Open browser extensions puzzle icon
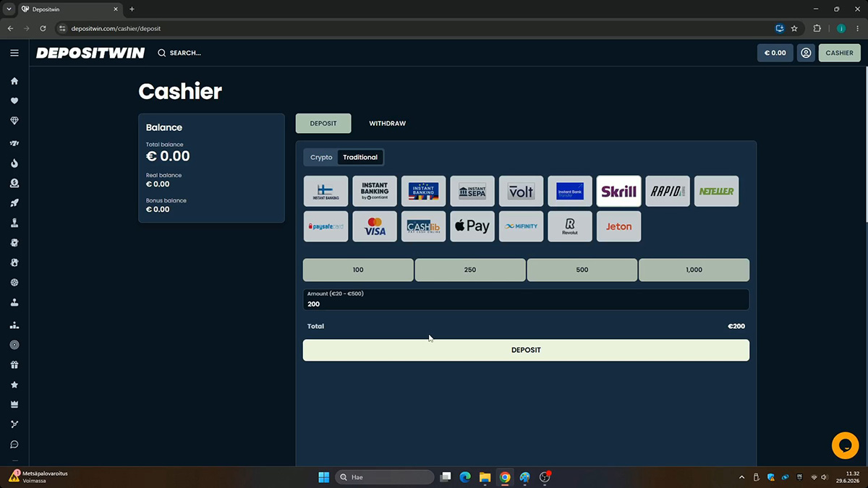This screenshot has height=488, width=868. [817, 29]
